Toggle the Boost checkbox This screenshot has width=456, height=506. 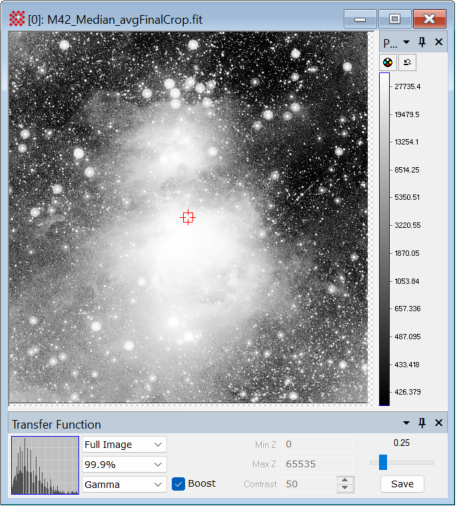point(178,484)
